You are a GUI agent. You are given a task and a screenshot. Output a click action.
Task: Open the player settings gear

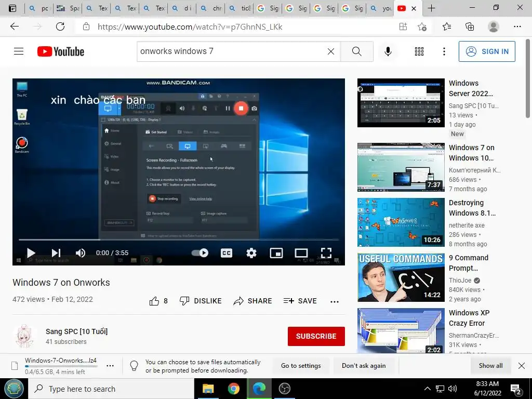point(251,253)
